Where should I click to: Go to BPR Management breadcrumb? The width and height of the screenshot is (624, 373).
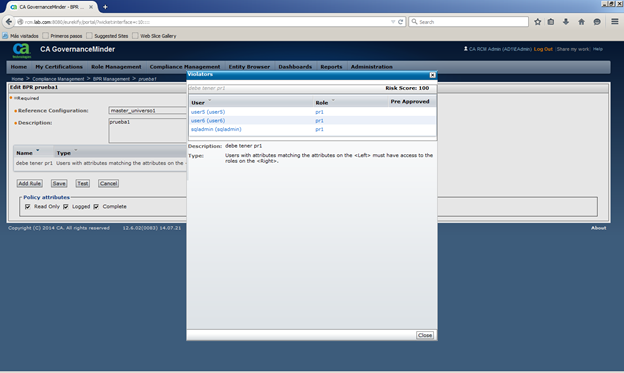click(x=111, y=79)
